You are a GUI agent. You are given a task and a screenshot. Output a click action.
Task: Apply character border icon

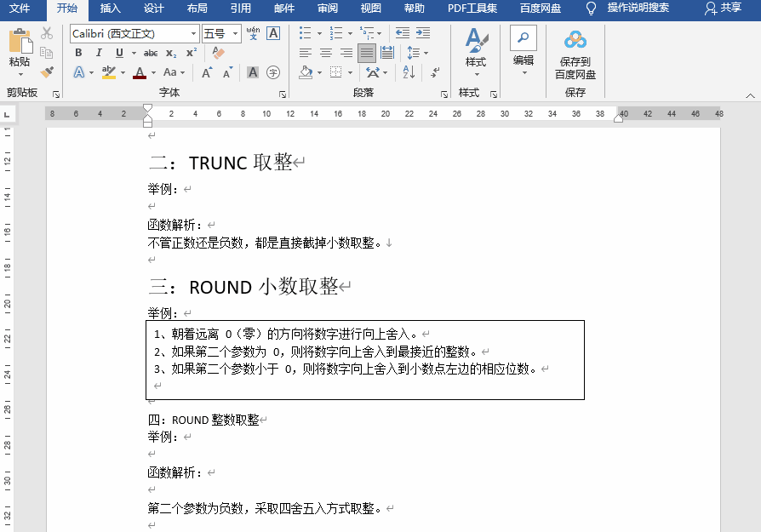[x=274, y=33]
